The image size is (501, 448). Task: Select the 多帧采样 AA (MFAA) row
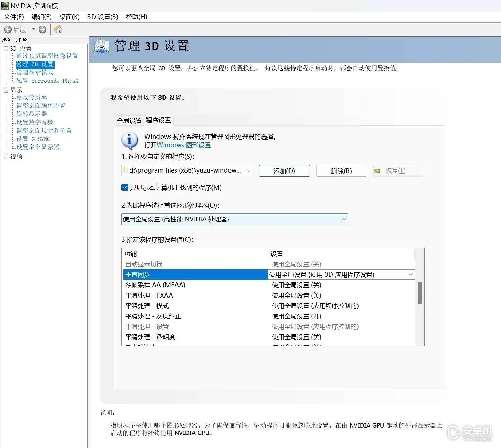[269, 285]
